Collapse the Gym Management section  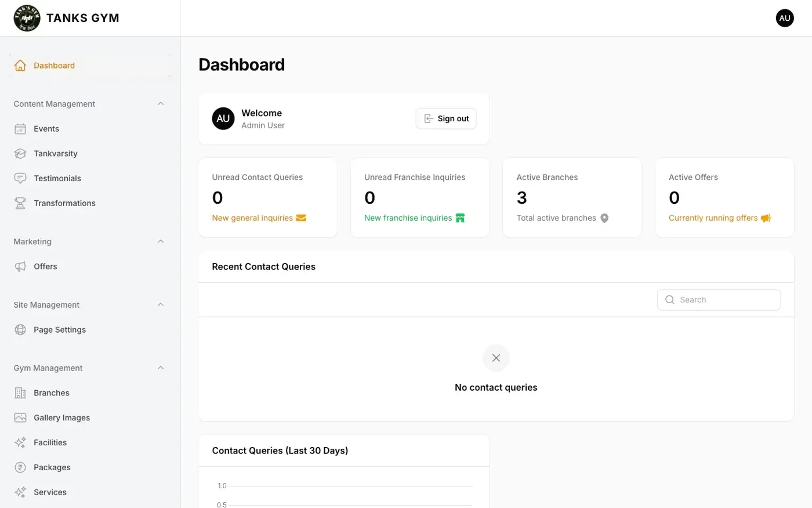(161, 368)
